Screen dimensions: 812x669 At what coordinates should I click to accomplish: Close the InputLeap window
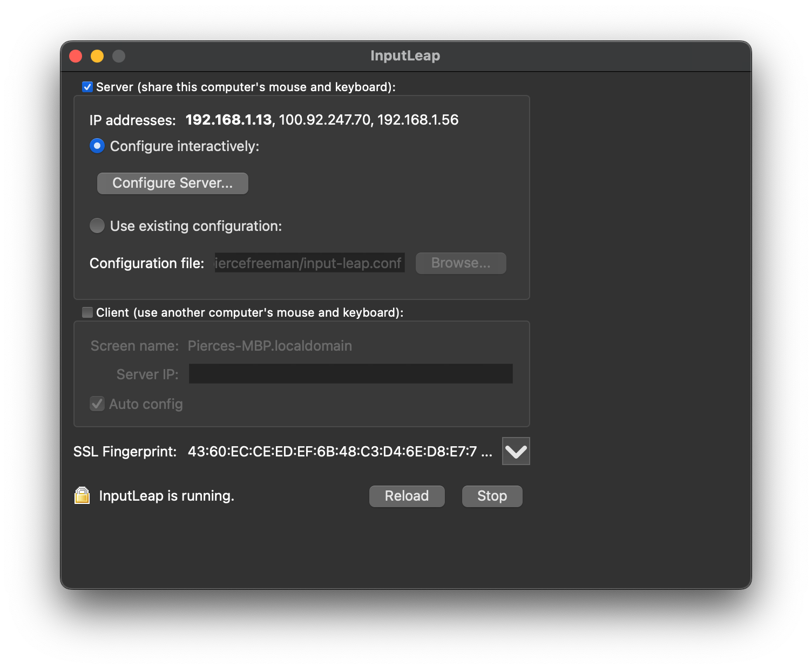76,56
